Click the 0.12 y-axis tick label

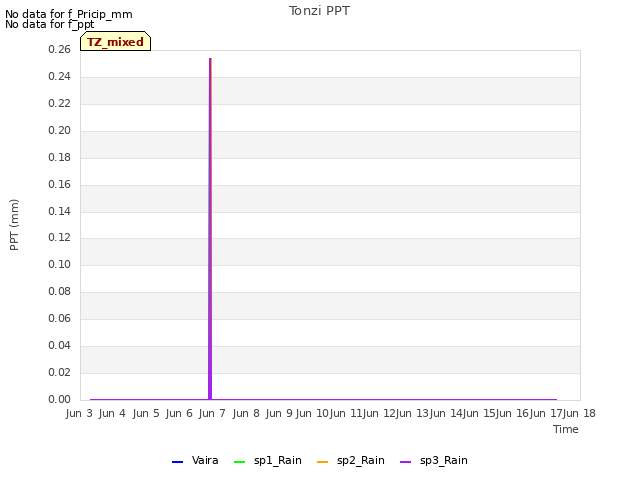[x=59, y=238]
